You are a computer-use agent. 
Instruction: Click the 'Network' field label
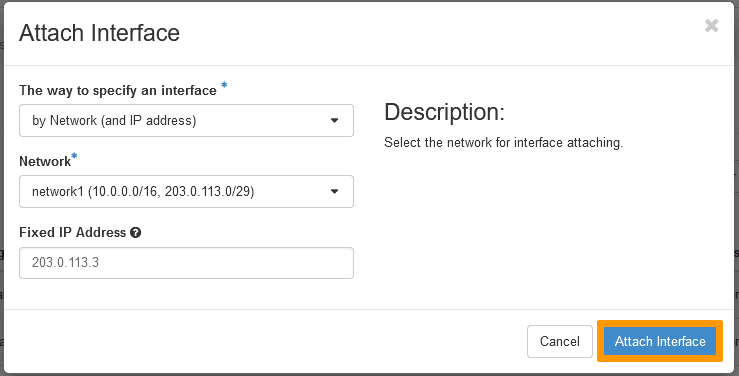click(x=45, y=161)
